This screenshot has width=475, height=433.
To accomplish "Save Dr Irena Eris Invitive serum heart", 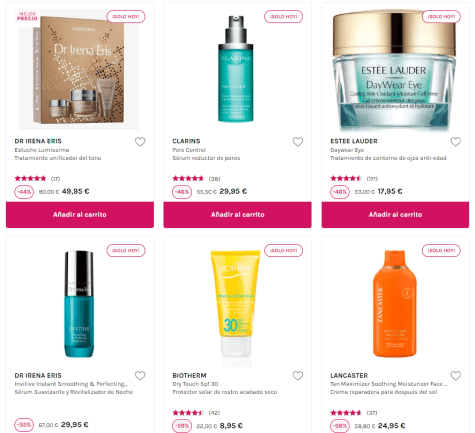I will [x=140, y=376].
